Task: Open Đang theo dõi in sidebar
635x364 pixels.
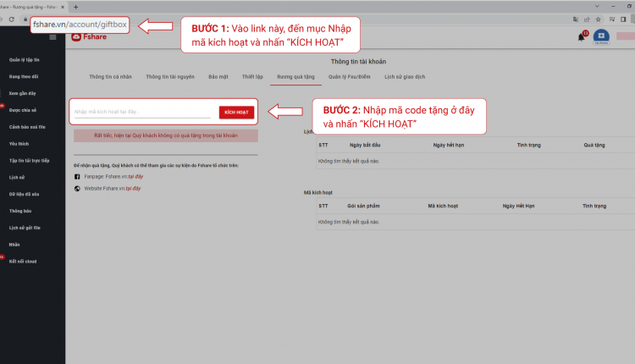Action: pos(24,76)
